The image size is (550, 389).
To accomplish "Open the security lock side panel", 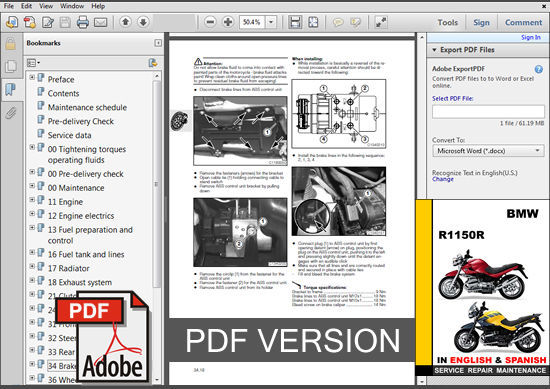I will (11, 44).
